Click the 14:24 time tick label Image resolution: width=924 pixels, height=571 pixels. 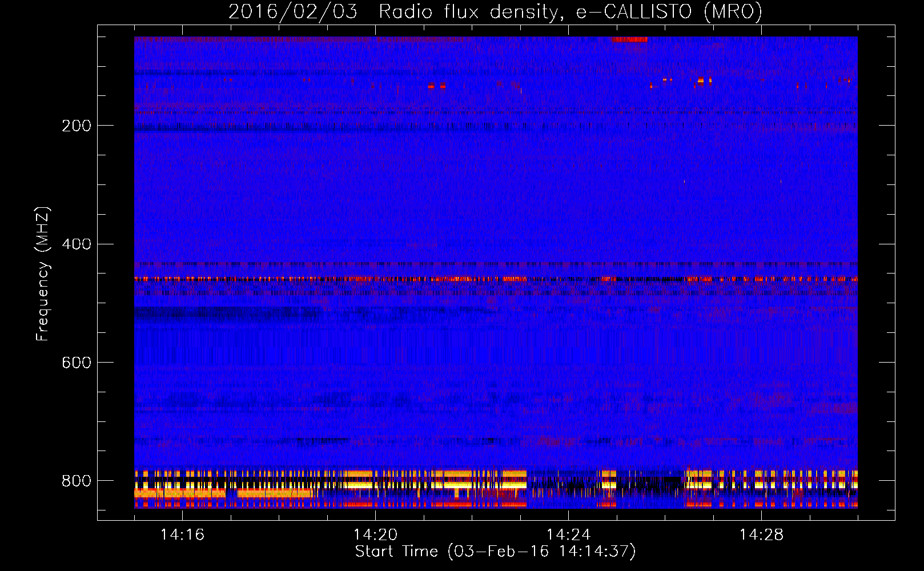click(568, 535)
